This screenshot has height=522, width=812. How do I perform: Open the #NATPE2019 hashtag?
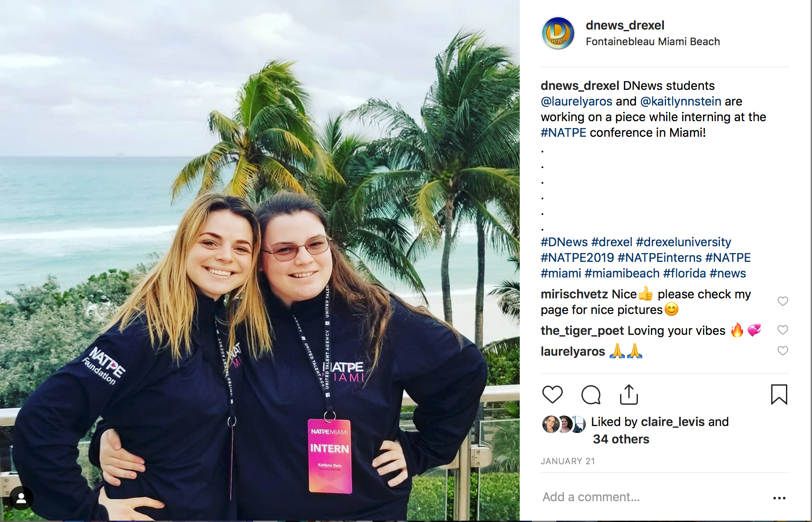pyautogui.click(x=577, y=258)
